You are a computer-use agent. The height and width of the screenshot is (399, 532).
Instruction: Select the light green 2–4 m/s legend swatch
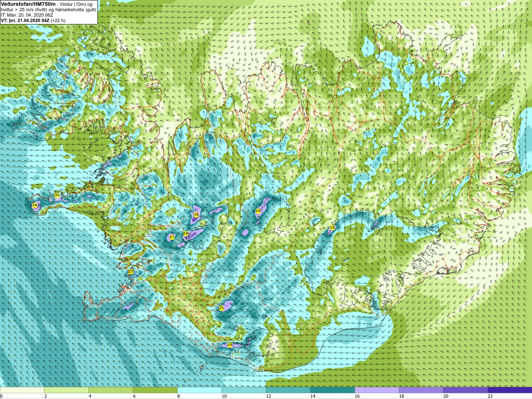pos(66,390)
